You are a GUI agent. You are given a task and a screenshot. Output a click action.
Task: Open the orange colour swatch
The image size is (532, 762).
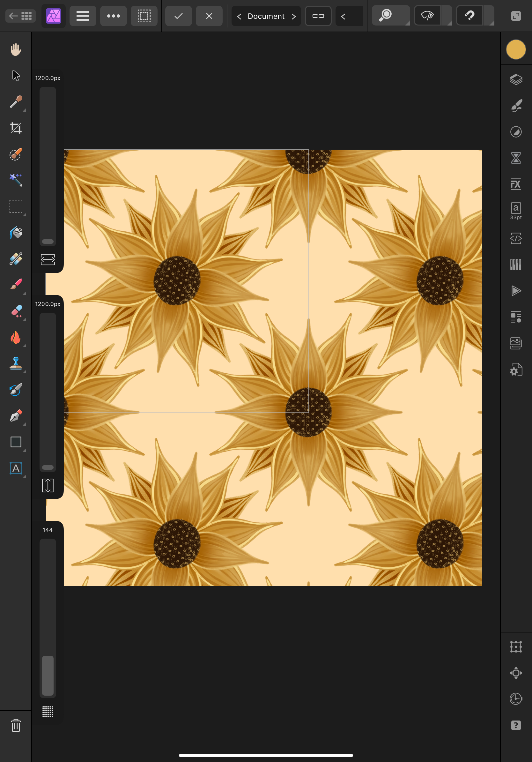tap(516, 50)
